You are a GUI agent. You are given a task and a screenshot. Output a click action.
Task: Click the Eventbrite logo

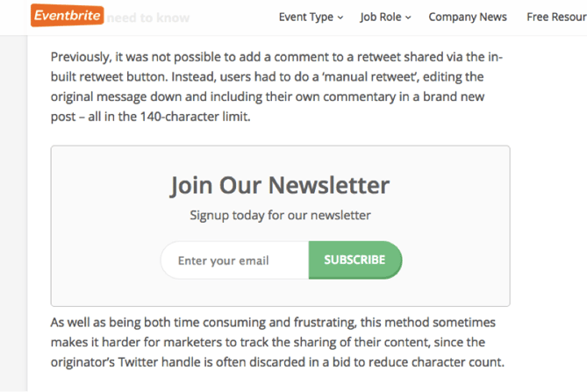click(67, 16)
